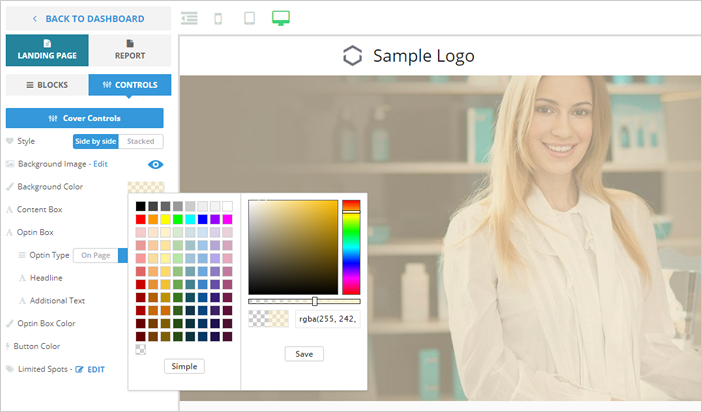Expand the Headline settings
Screen dimensions: 702x412
[46, 277]
